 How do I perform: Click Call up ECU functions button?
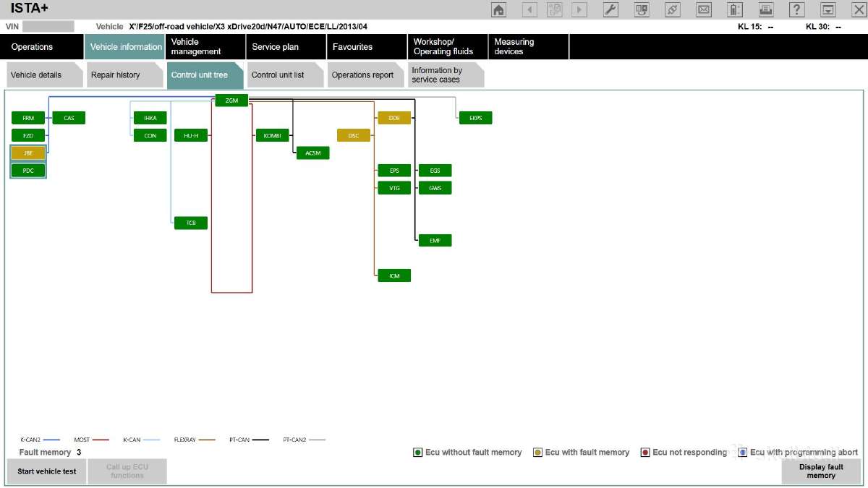tap(127, 471)
